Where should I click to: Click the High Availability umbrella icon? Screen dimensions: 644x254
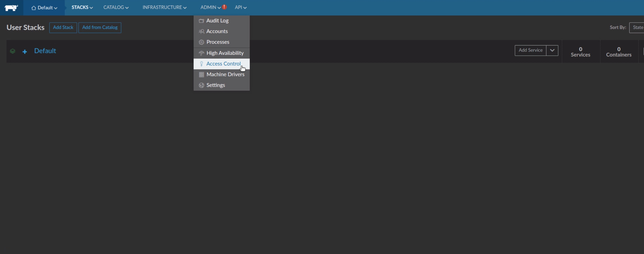click(x=201, y=53)
